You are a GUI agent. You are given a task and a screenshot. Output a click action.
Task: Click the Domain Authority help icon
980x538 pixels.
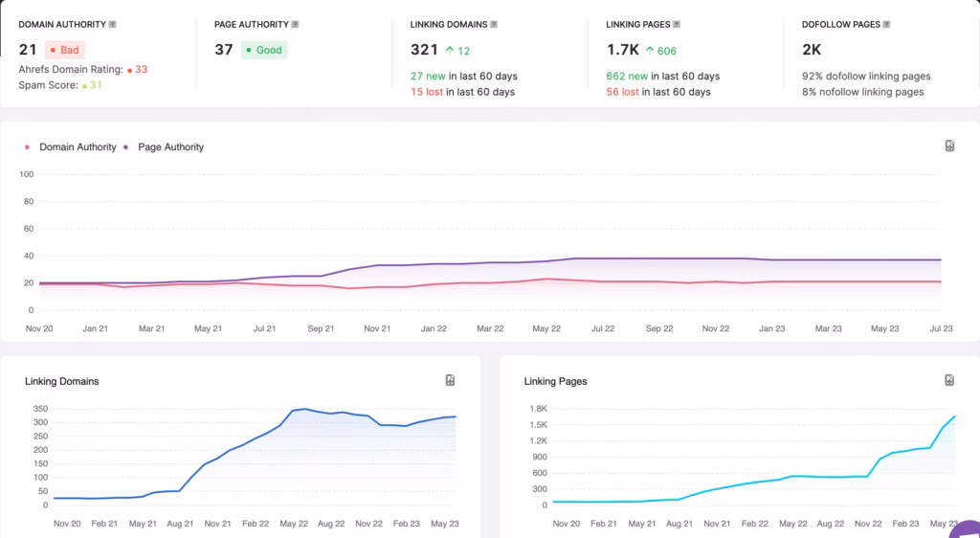(x=113, y=24)
